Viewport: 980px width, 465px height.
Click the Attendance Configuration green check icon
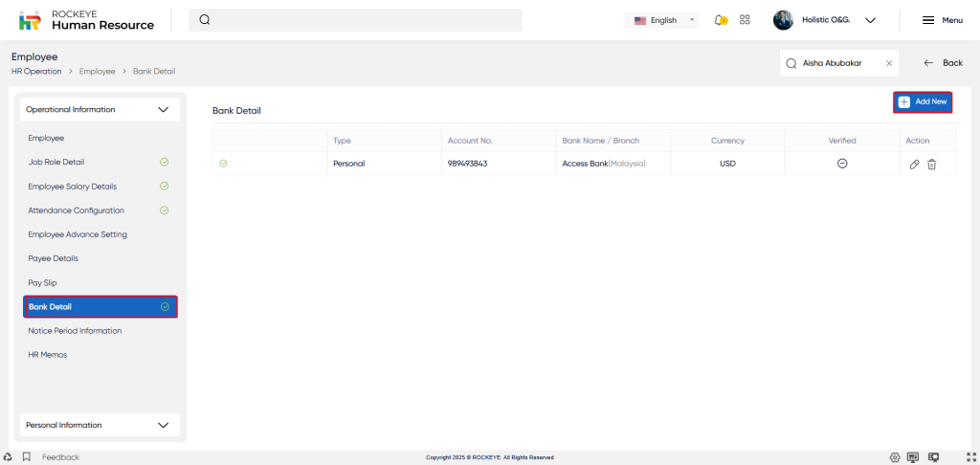point(165,210)
